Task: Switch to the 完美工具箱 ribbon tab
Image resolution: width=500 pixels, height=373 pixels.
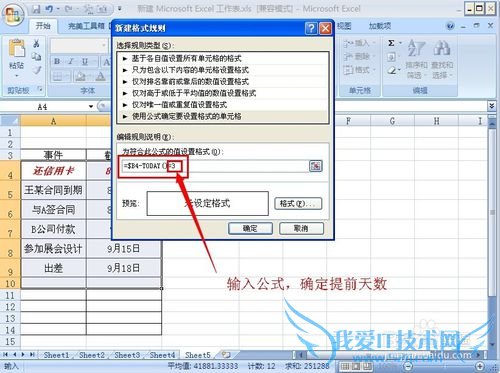Action: (x=86, y=26)
